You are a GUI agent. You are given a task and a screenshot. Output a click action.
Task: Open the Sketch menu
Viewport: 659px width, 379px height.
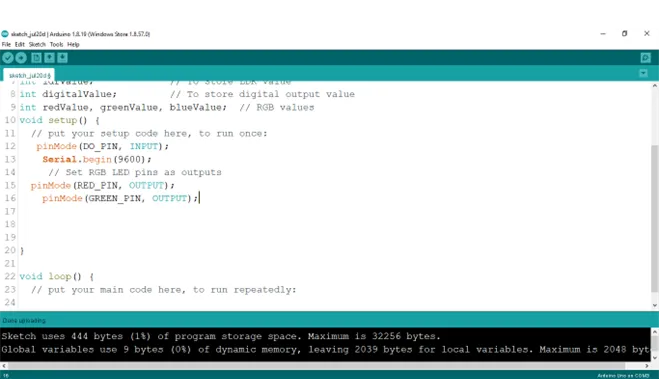(37, 44)
